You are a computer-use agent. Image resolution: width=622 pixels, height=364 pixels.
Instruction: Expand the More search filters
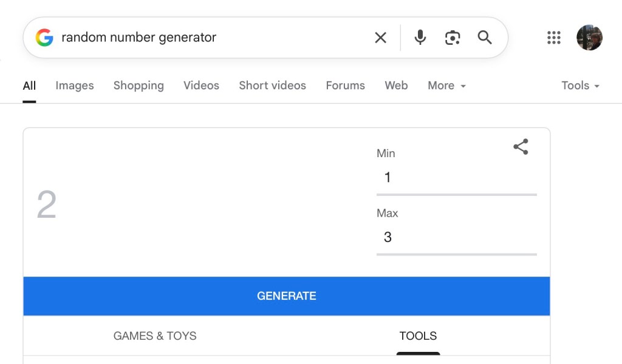446,86
